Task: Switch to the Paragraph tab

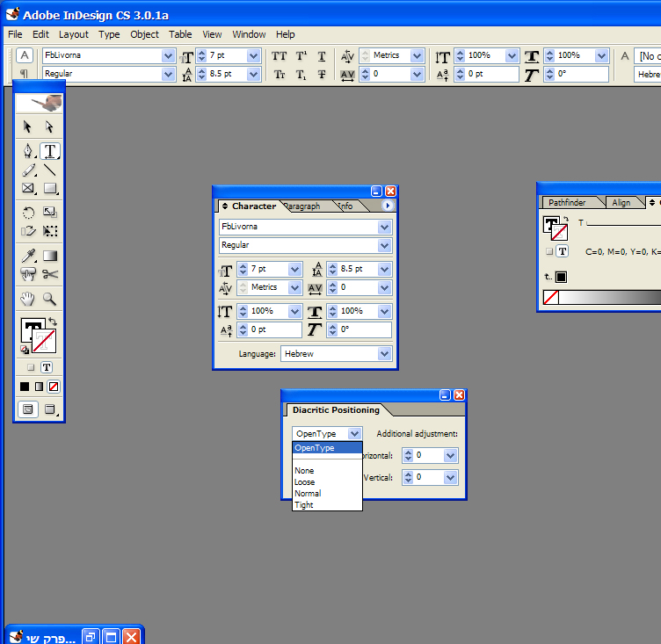Action: 302,206
